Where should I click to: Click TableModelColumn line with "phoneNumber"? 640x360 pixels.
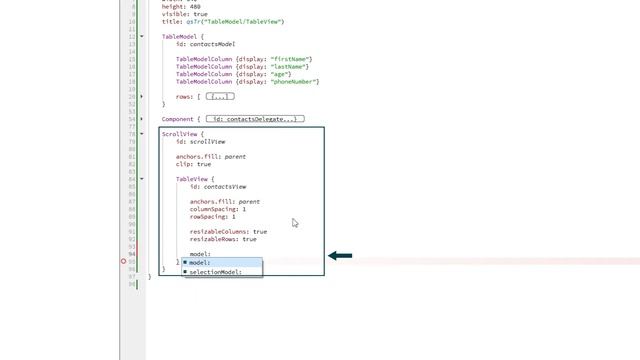coord(247,82)
